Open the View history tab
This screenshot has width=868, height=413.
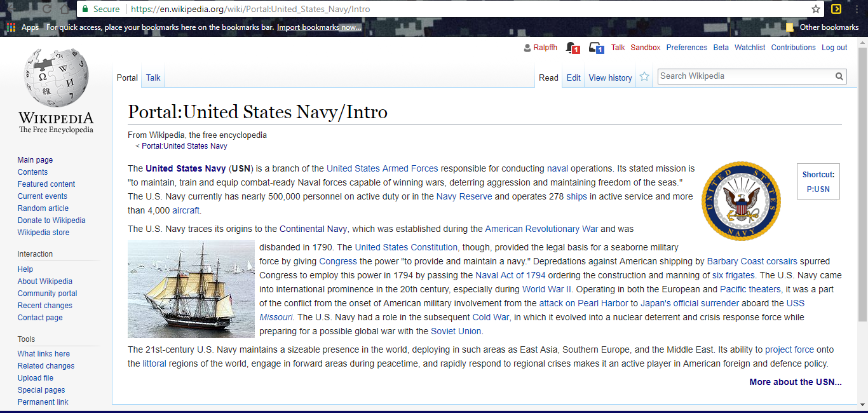(x=610, y=78)
